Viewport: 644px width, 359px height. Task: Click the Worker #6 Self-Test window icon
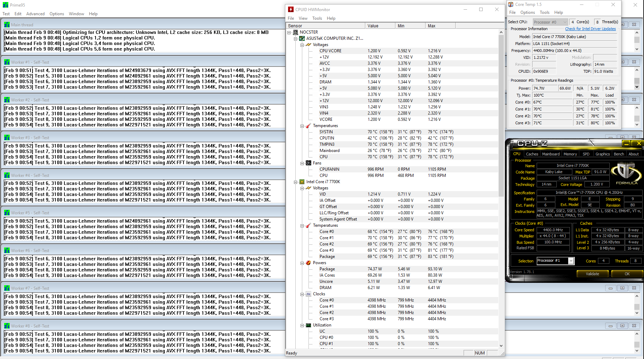click(7, 250)
